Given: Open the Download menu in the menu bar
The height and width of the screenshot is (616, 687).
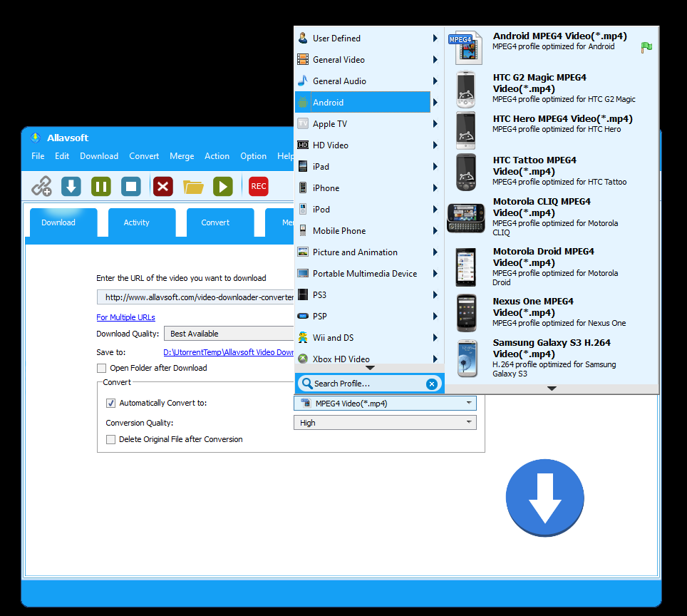Looking at the screenshot, I should tap(99, 156).
